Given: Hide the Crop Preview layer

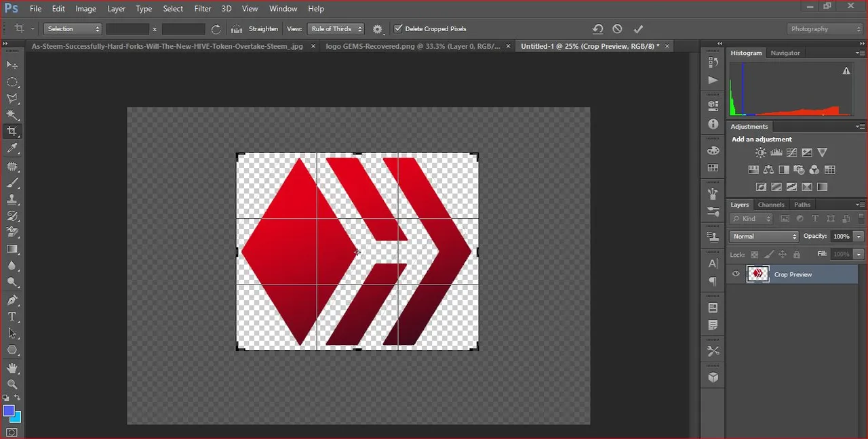Looking at the screenshot, I should tap(736, 274).
